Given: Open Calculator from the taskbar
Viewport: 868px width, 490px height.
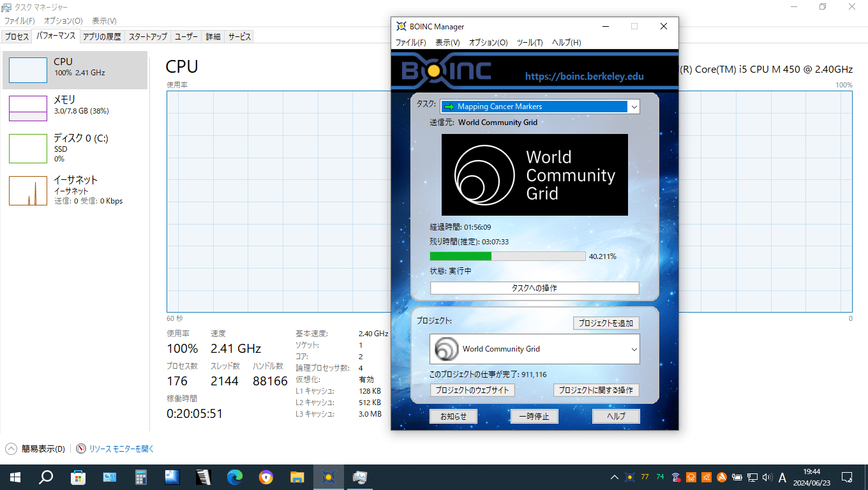Looking at the screenshot, I should pos(140,477).
